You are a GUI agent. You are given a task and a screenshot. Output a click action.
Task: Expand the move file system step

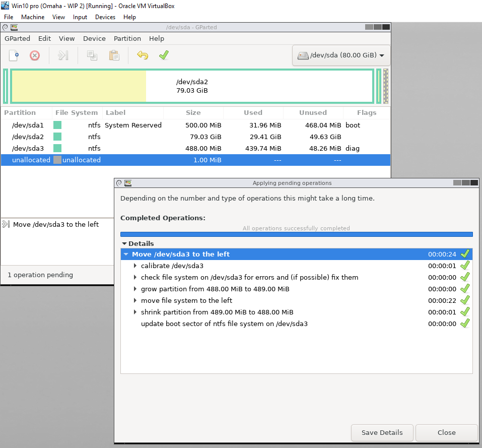point(135,300)
